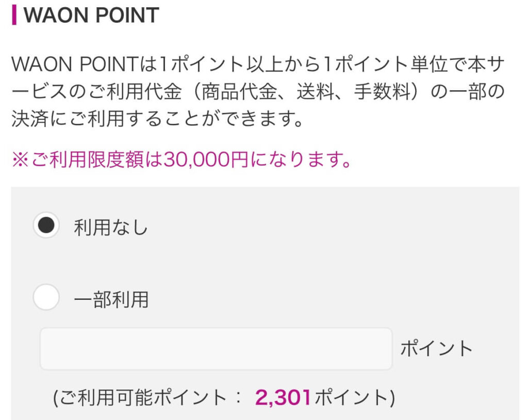The width and height of the screenshot is (528, 420).
Task: Click the 一部利用 option label text
Action: point(111,299)
